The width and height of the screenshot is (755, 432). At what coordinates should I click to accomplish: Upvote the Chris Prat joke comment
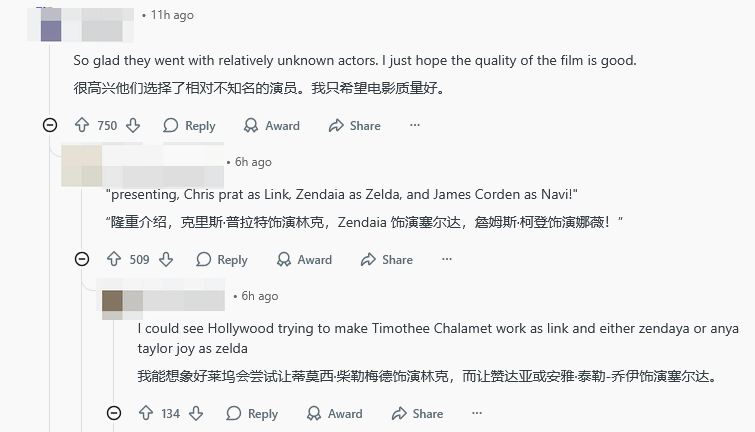[x=114, y=260]
